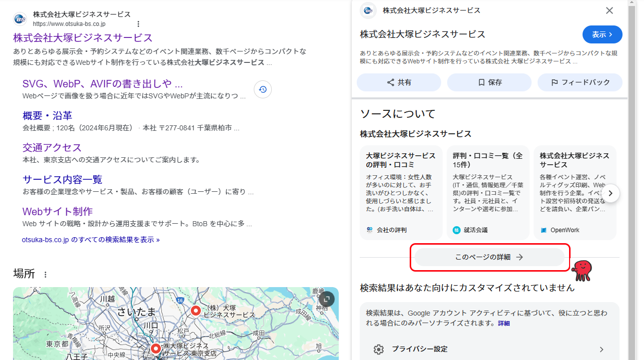Viewport: 644px width, 360px height.
Task: Click the blue 表示 button
Action: tap(603, 34)
